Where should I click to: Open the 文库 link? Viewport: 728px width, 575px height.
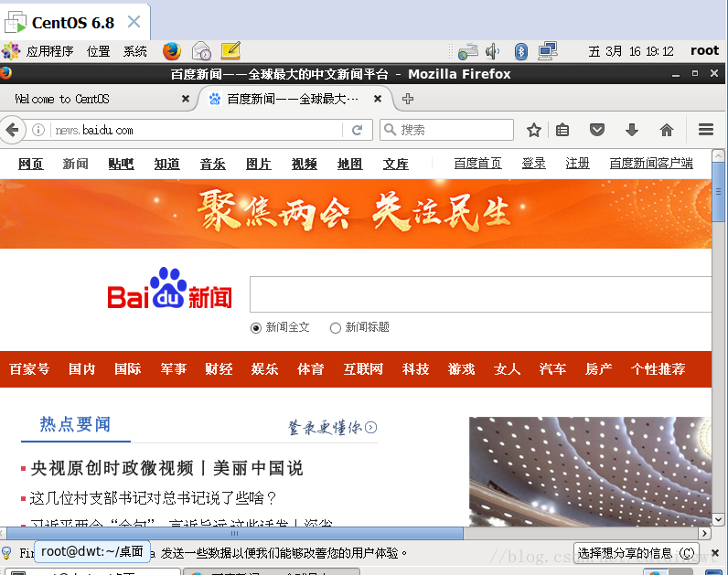[x=396, y=164]
